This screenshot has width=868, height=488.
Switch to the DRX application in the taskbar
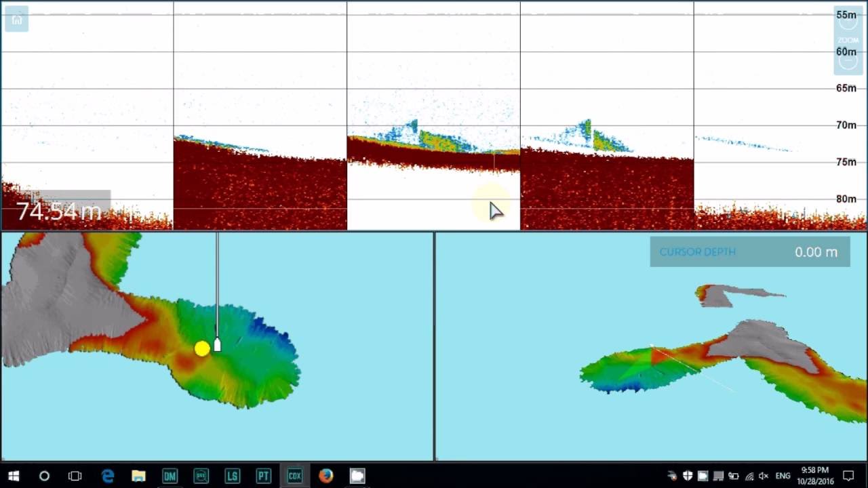click(x=201, y=476)
